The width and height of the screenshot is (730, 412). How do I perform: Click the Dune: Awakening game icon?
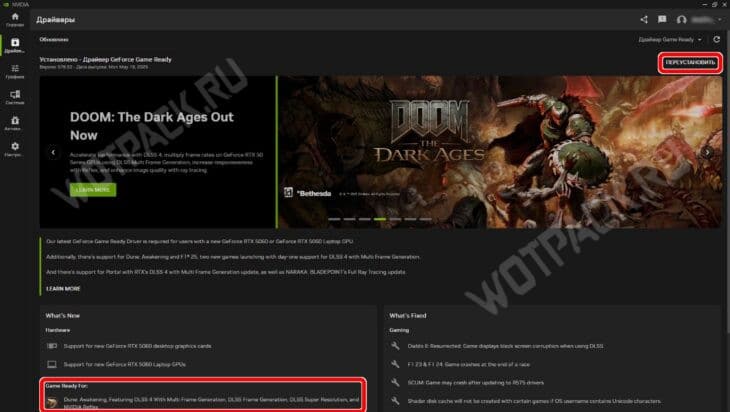coord(52,402)
